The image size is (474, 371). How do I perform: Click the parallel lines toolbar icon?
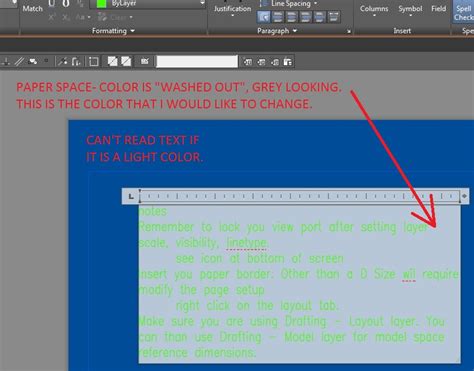19,61
